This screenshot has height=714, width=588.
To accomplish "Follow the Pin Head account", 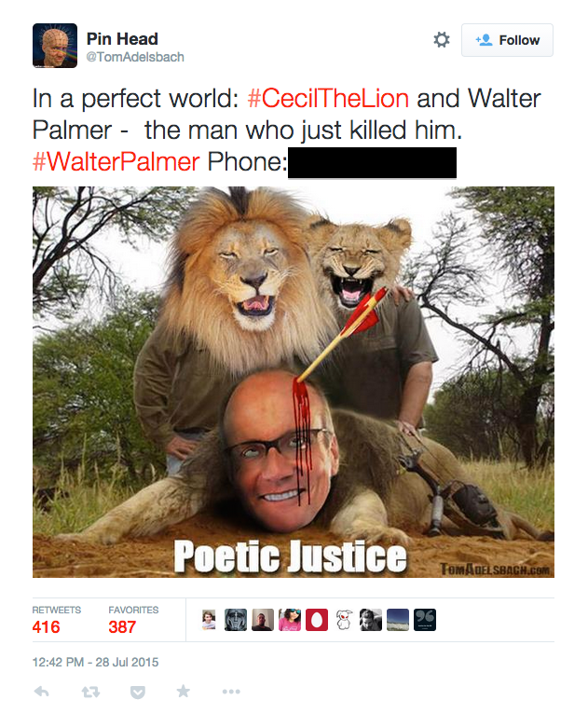I will [507, 40].
